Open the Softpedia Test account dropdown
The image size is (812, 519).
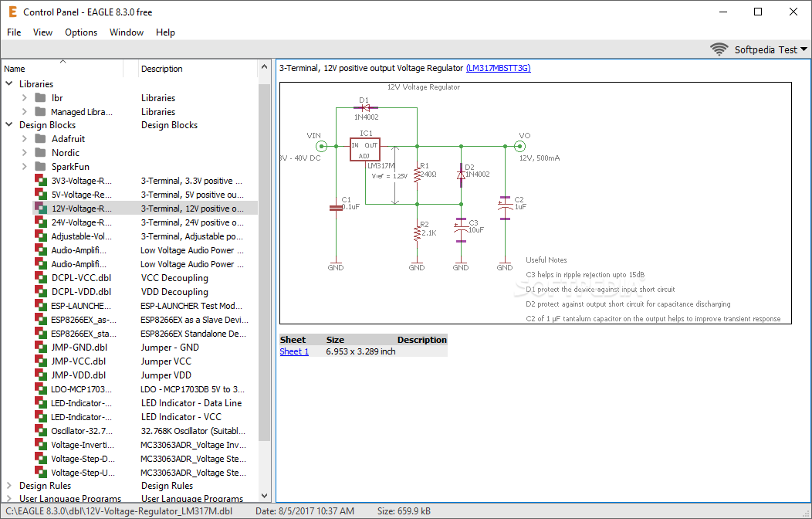(x=770, y=49)
